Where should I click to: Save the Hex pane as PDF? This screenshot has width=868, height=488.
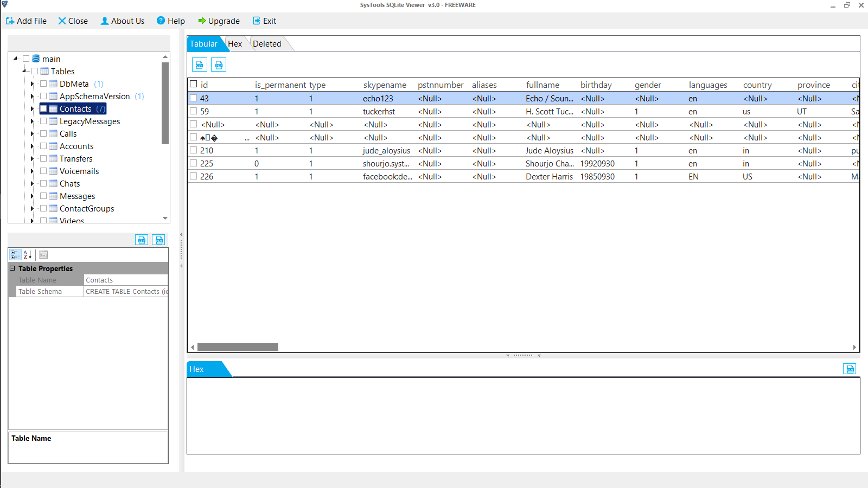[x=850, y=369]
